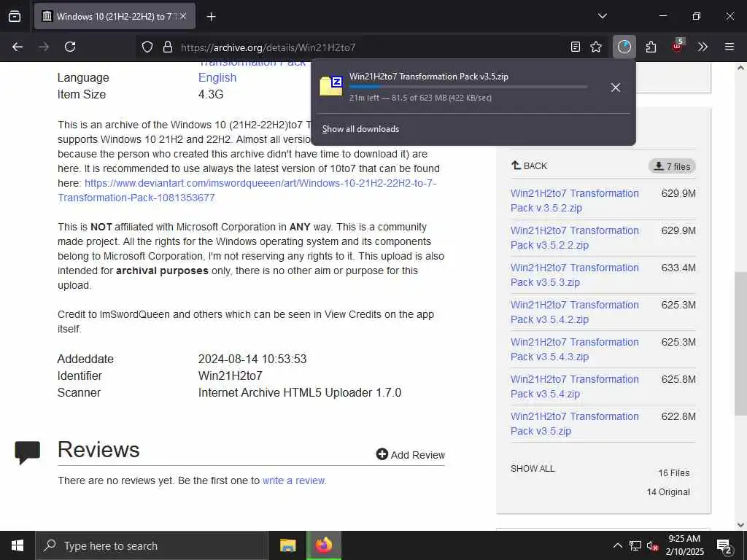The image size is (747, 560).
Task: Click Show all downloads
Action: click(360, 129)
